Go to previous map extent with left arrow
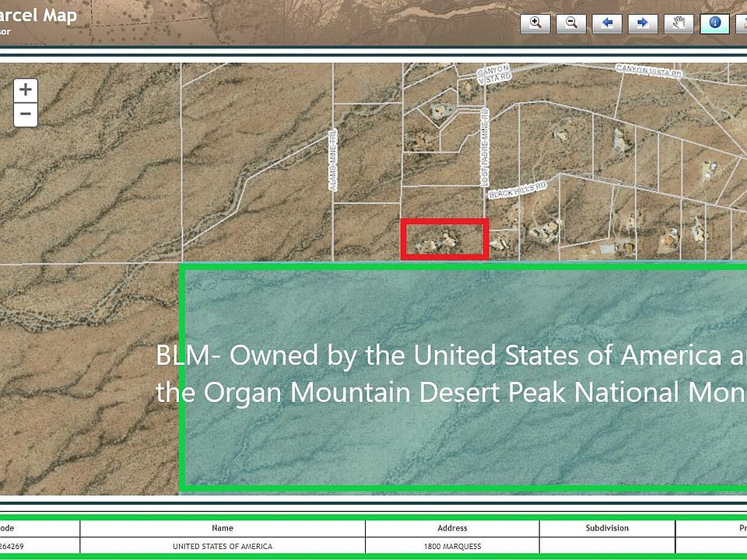 click(x=607, y=23)
